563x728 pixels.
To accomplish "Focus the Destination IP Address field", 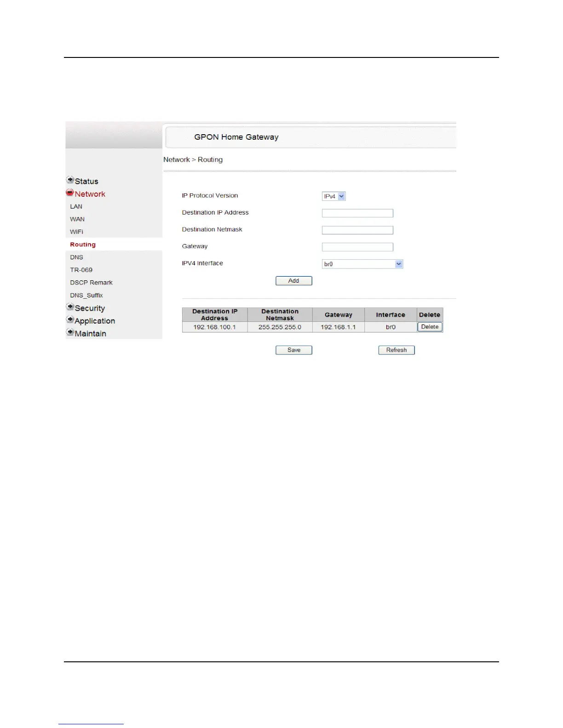I will (x=357, y=213).
